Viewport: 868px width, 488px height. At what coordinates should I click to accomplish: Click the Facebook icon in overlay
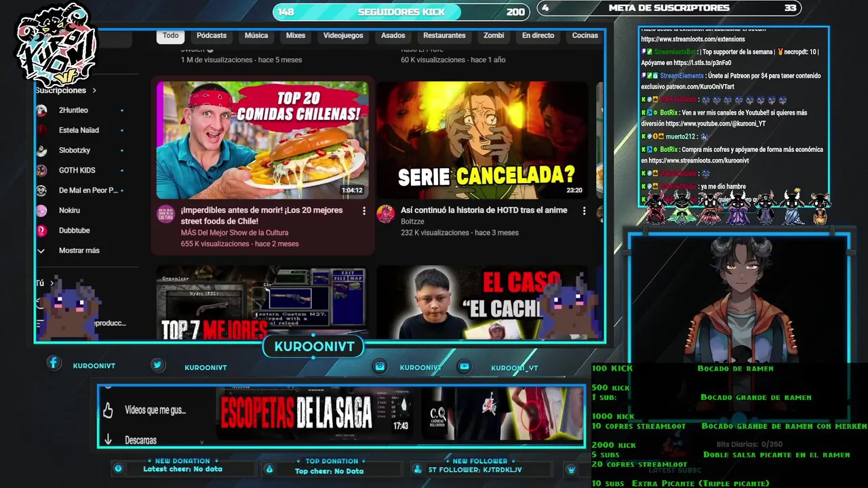coord(54,363)
